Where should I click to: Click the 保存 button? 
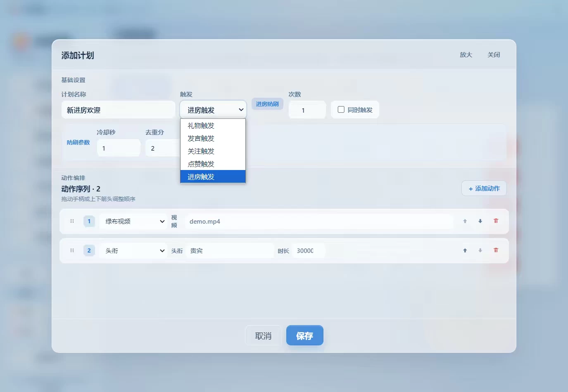pyautogui.click(x=305, y=335)
